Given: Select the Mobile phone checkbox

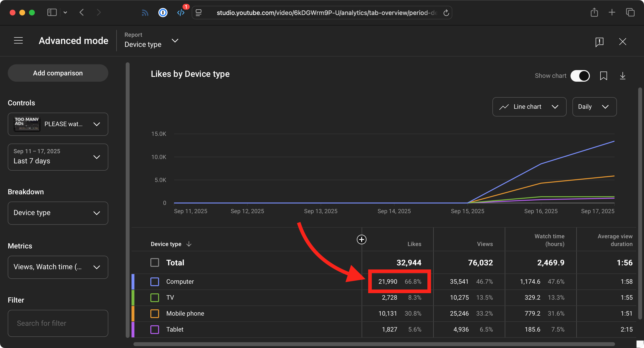Looking at the screenshot, I should pyautogui.click(x=154, y=313).
